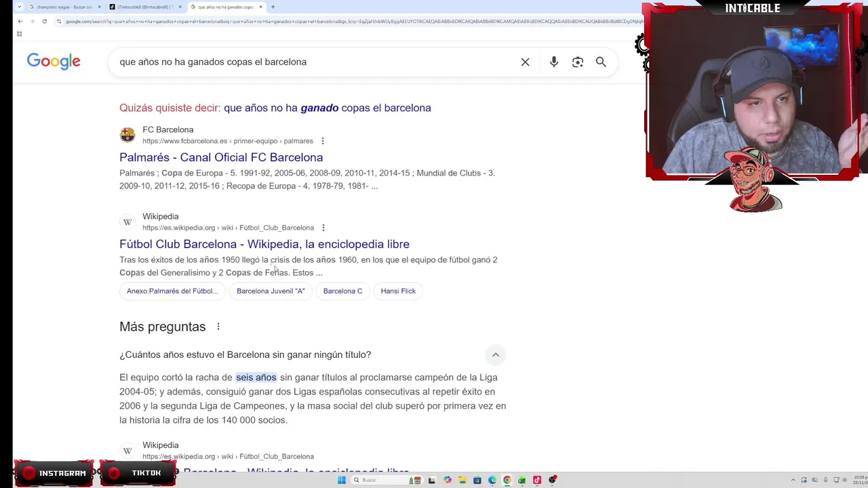Click the taskbar Buscar search box
The image size is (868, 488).
[x=387, y=480]
